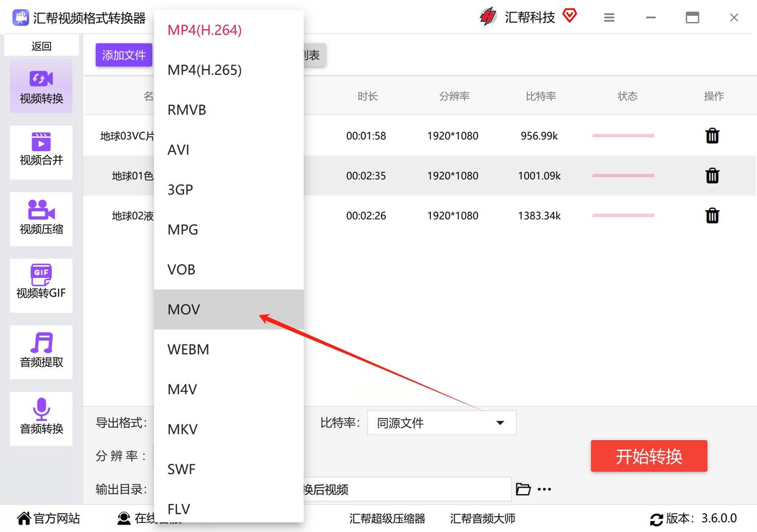Select the 地球02液 file row name

133,216
